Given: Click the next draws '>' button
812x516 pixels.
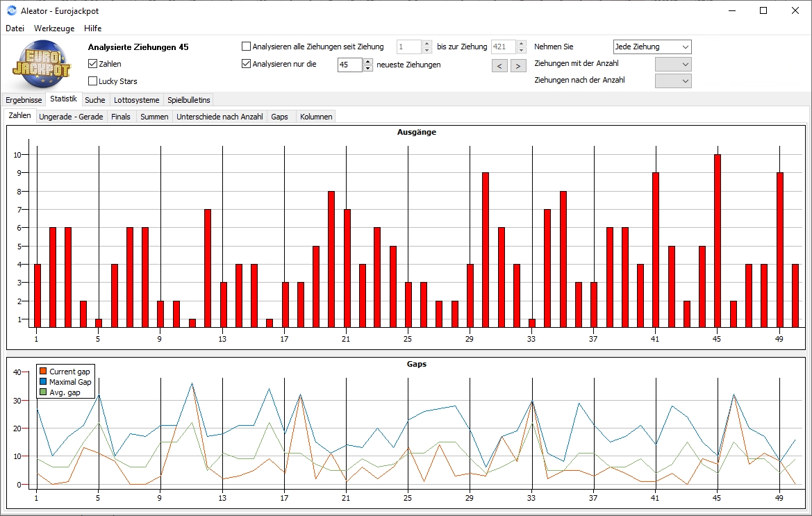Looking at the screenshot, I should click(x=518, y=66).
